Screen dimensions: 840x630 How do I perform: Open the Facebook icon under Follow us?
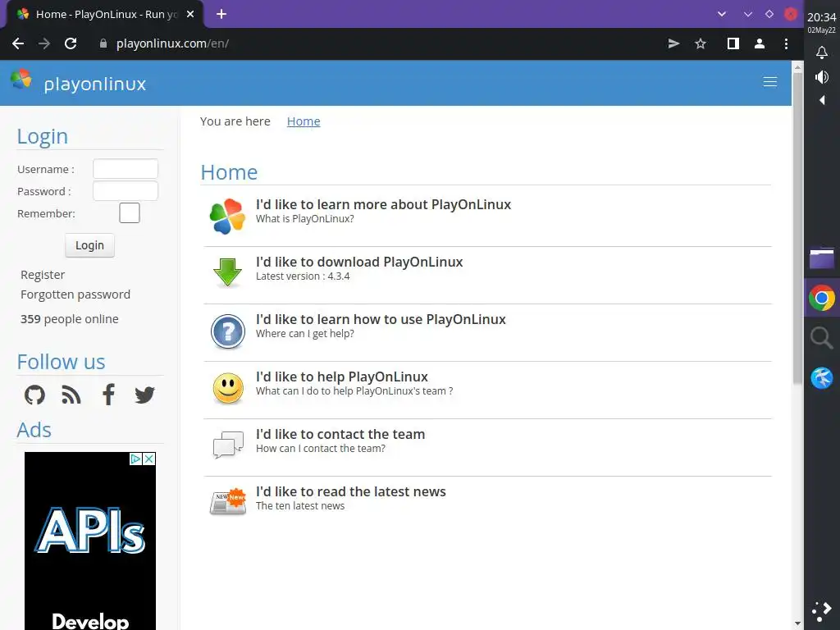(108, 395)
